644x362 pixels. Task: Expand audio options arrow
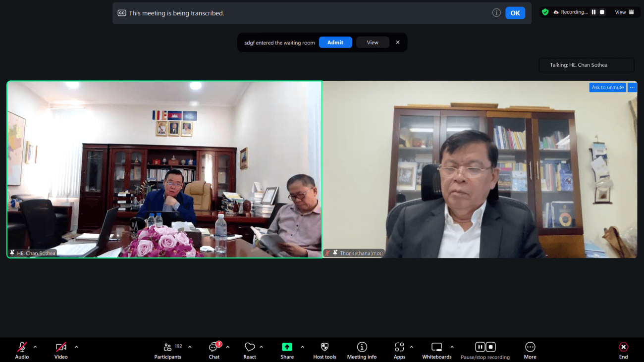point(35,347)
